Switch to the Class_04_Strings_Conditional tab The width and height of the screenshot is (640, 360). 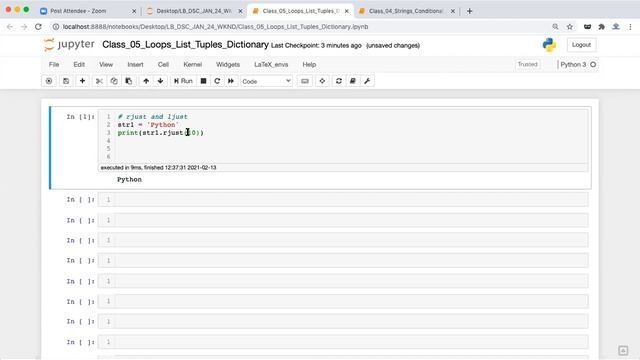click(407, 11)
